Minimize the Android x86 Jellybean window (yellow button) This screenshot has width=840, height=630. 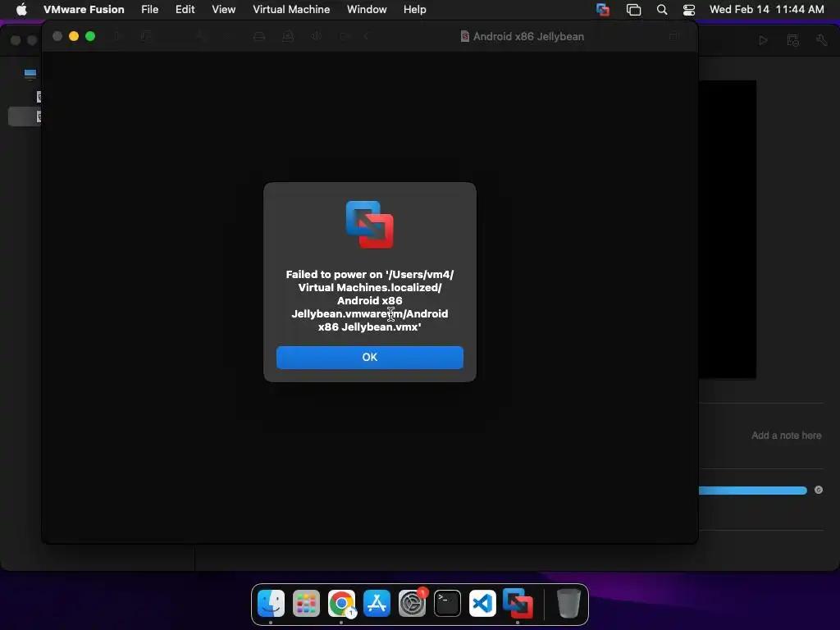(74, 36)
